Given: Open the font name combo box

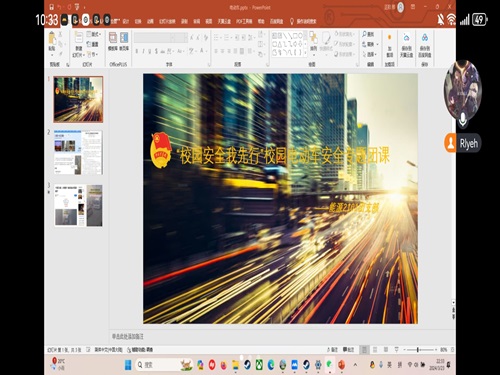Looking at the screenshot, I should click(155, 38).
